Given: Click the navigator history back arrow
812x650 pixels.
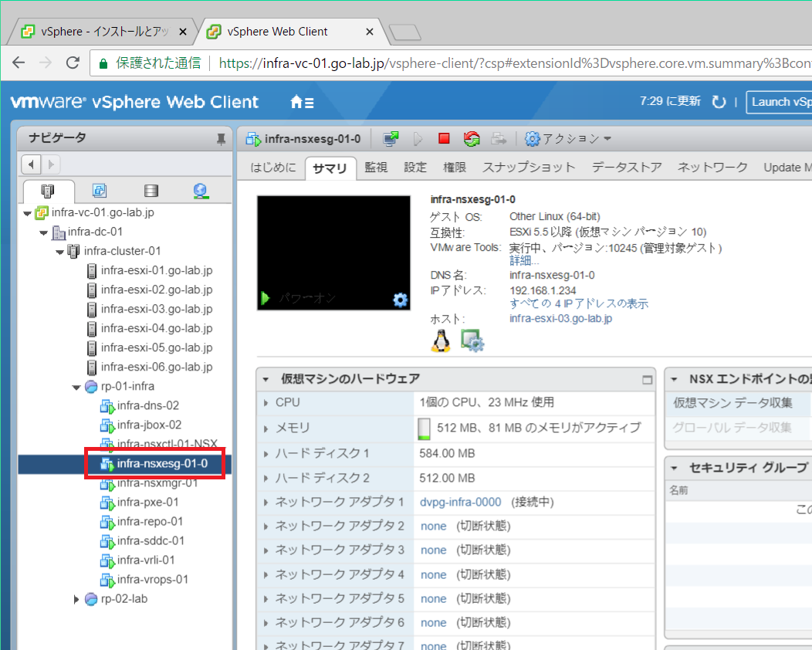Looking at the screenshot, I should tap(31, 164).
